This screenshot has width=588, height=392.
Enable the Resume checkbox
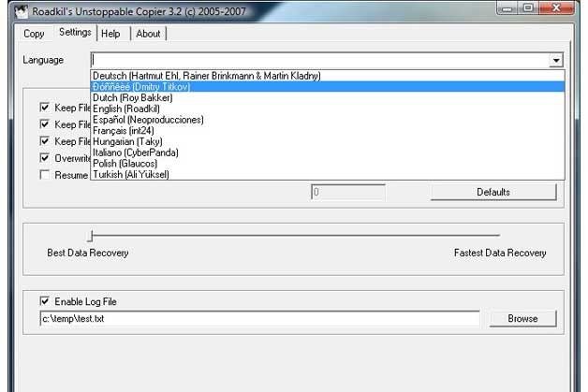tap(45, 175)
